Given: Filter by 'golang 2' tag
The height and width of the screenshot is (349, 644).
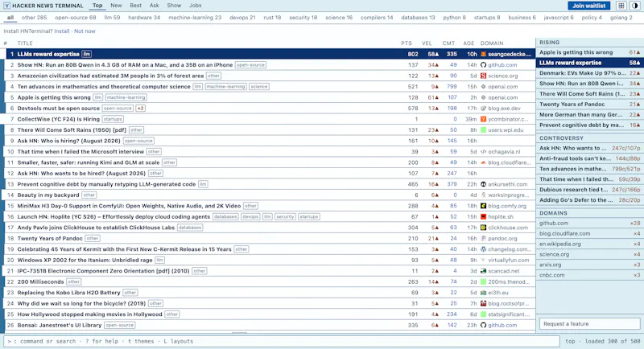Looking at the screenshot, I should click(x=621, y=18).
